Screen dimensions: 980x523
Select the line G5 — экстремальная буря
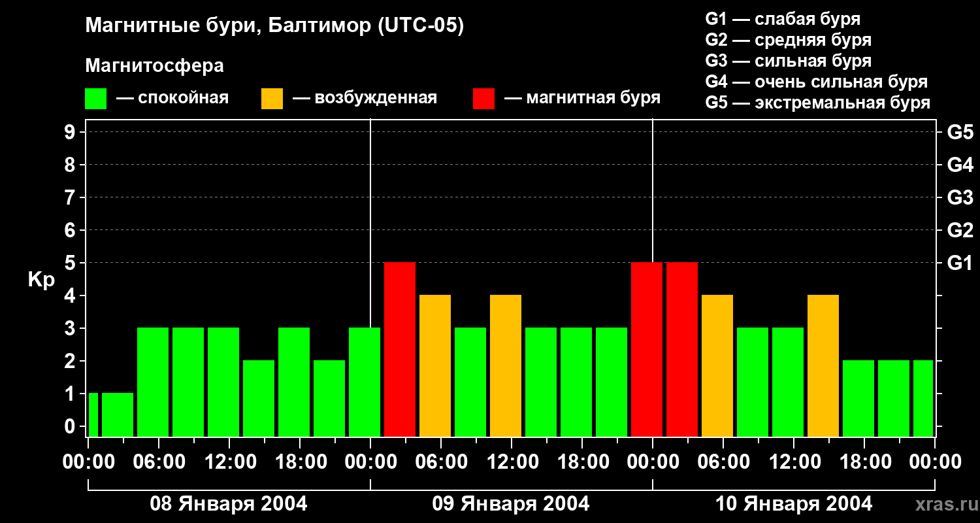tap(818, 103)
